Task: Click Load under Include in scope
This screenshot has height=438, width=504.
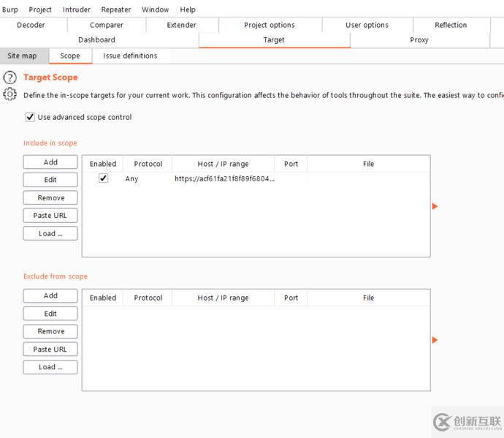Action: coord(50,234)
